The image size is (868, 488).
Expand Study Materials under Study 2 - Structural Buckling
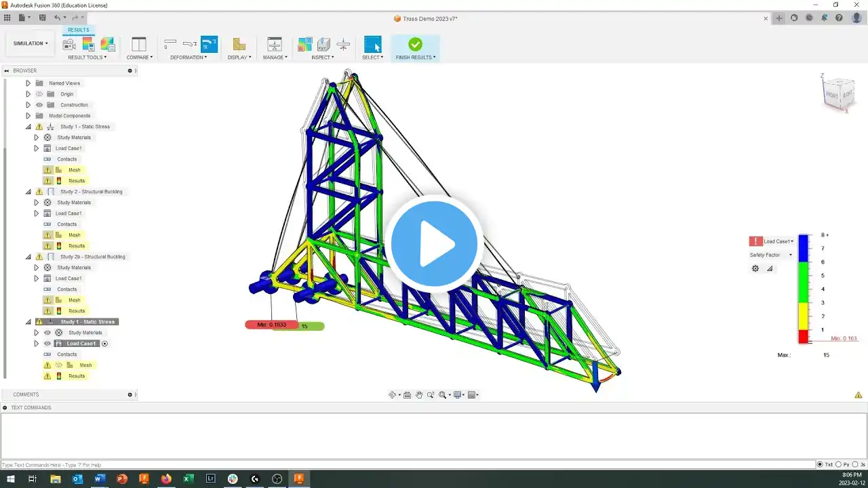pos(37,203)
